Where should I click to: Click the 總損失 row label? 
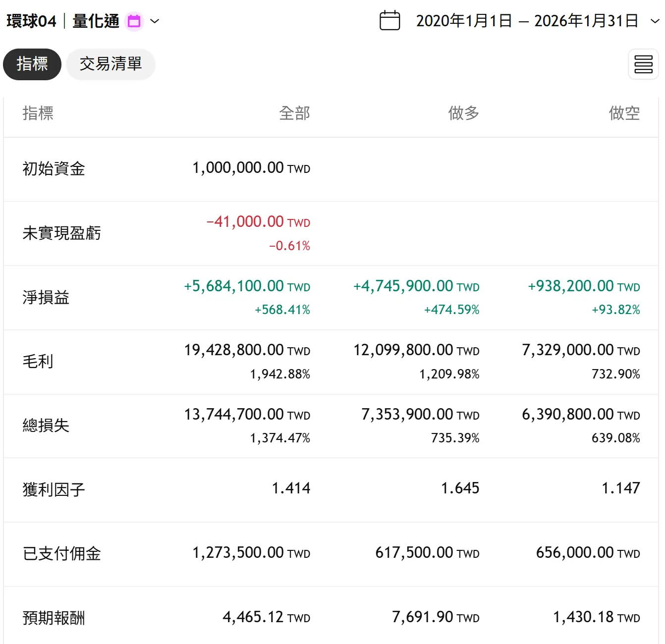pyautogui.click(x=46, y=426)
